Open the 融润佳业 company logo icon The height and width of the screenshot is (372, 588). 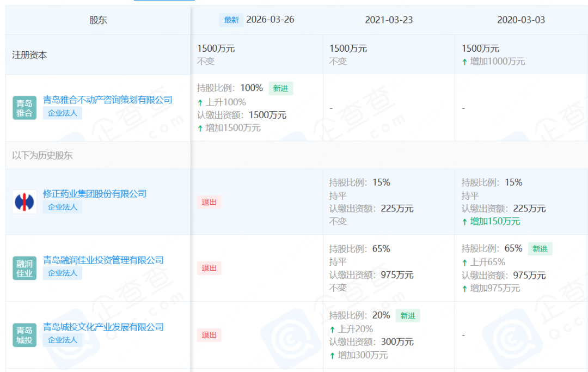[24, 268]
